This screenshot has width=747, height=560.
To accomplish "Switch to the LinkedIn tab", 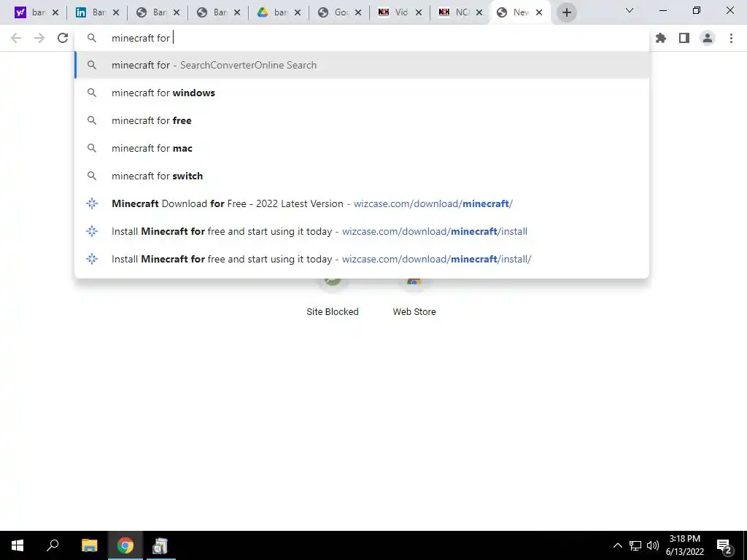I will click(x=92, y=13).
